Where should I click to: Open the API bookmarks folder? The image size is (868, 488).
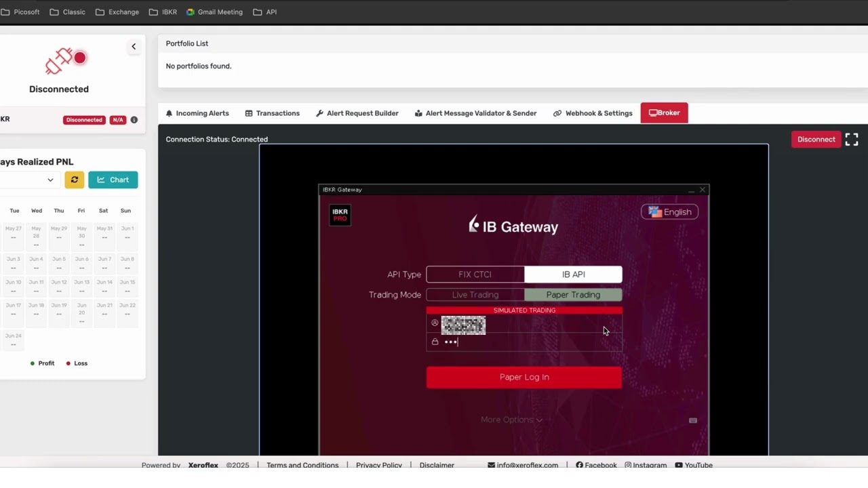click(264, 12)
